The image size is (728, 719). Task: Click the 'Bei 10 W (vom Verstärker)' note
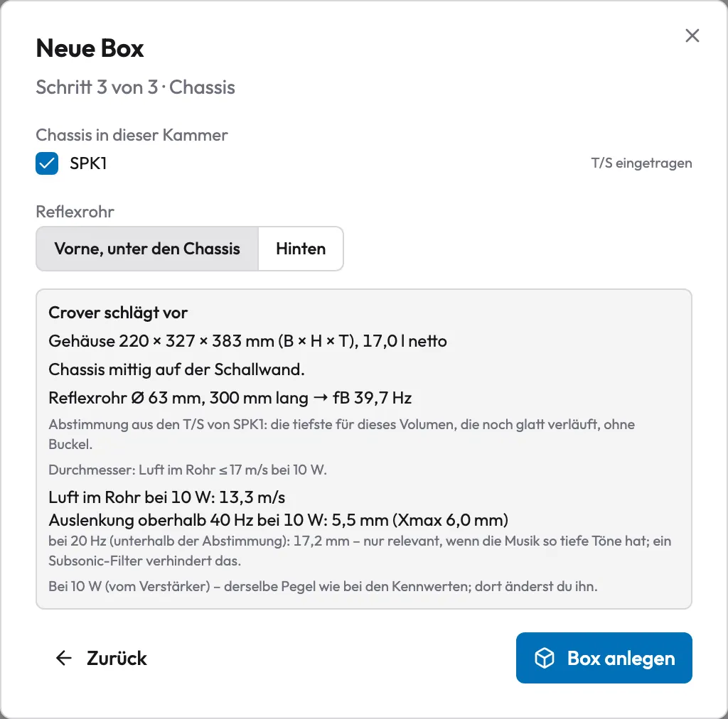(323, 586)
